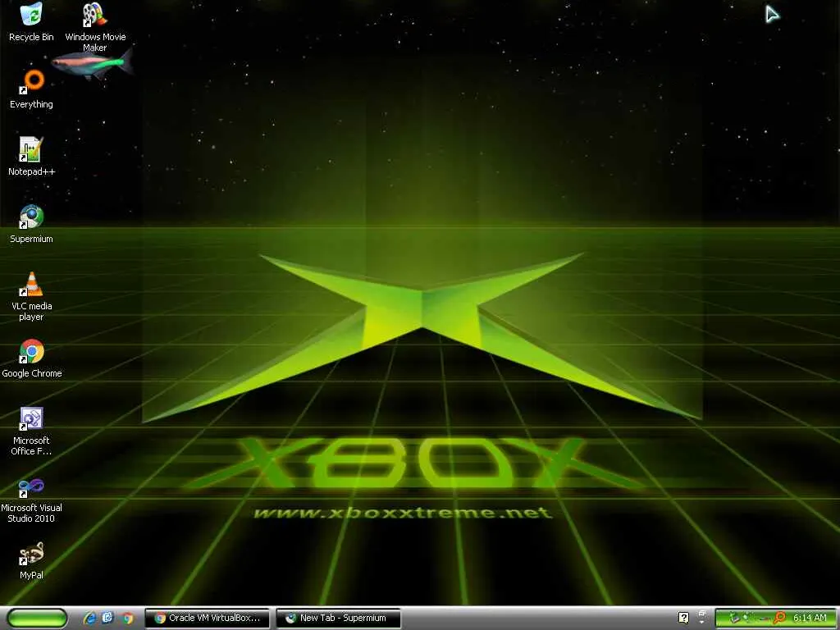Select the Google Chrome desktop shortcut
This screenshot has height=630, width=840.
(x=31, y=358)
